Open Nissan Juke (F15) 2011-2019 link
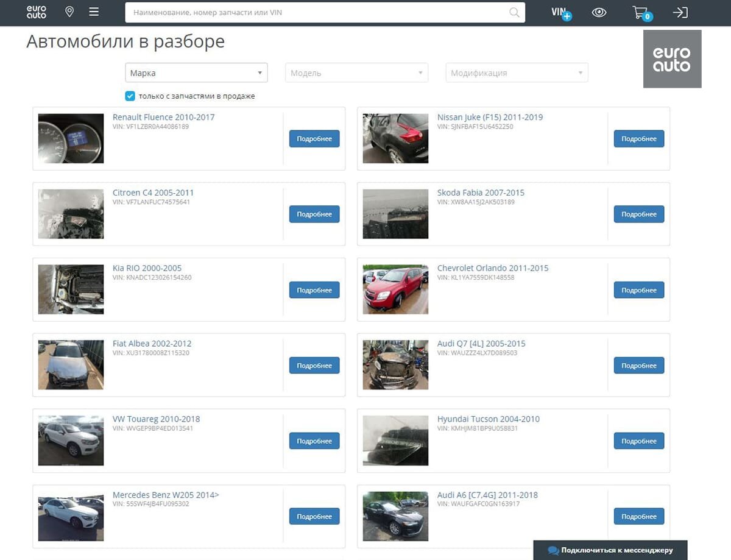Screen dimensions: 731x560 click(490, 117)
